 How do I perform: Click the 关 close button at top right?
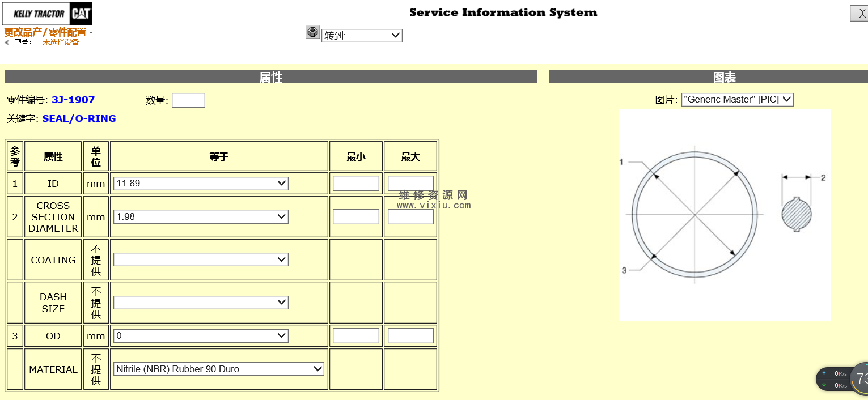(x=859, y=14)
